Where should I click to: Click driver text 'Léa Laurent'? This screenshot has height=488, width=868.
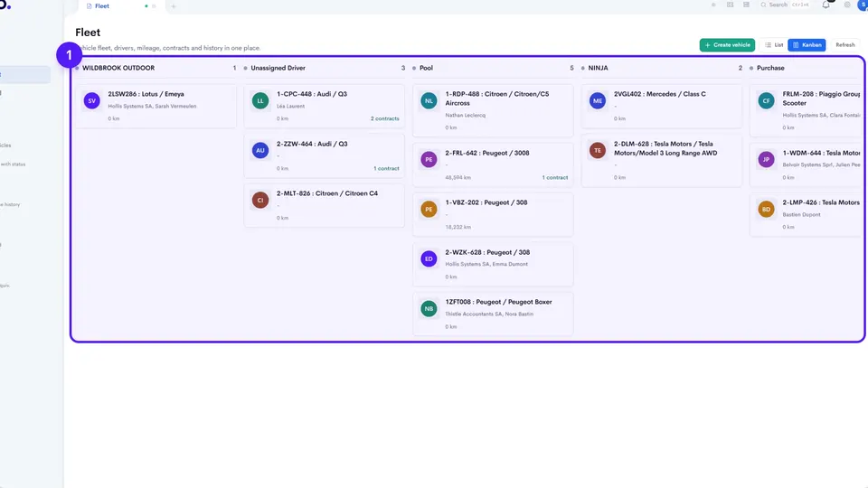tap(290, 107)
